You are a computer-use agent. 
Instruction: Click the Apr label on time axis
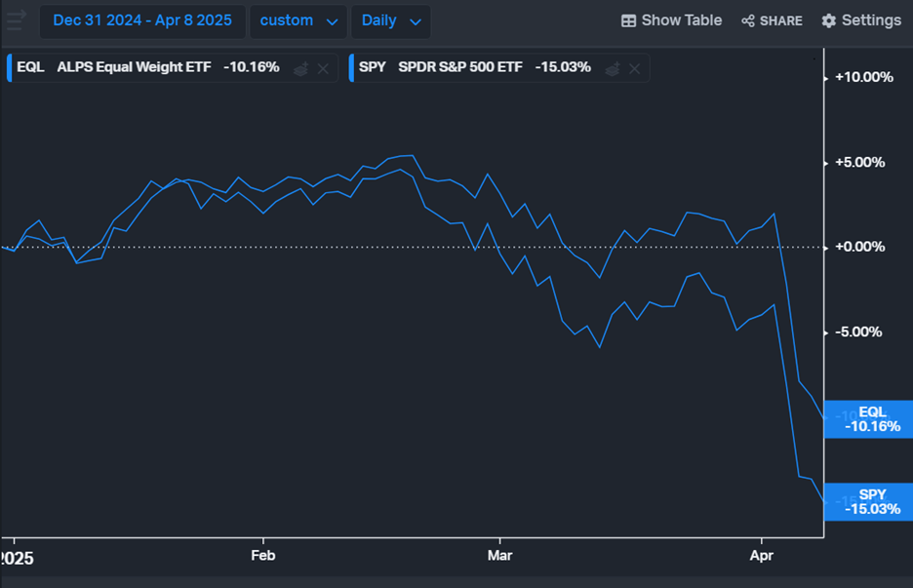coord(762,556)
